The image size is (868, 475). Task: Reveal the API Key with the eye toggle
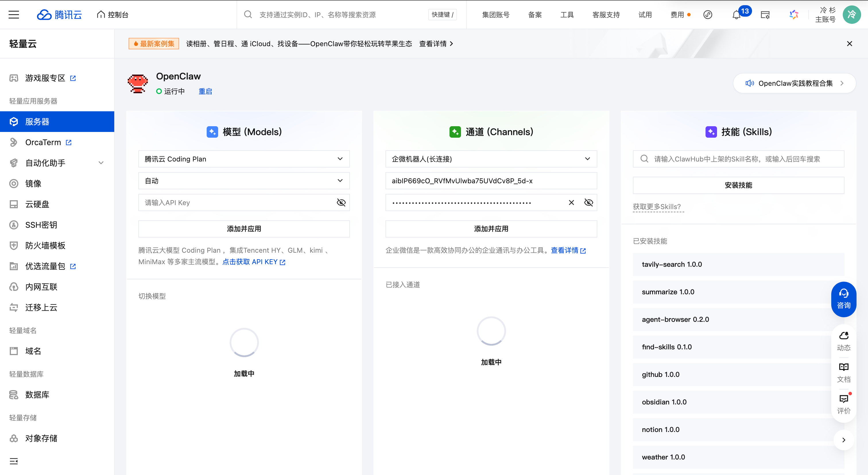click(341, 202)
